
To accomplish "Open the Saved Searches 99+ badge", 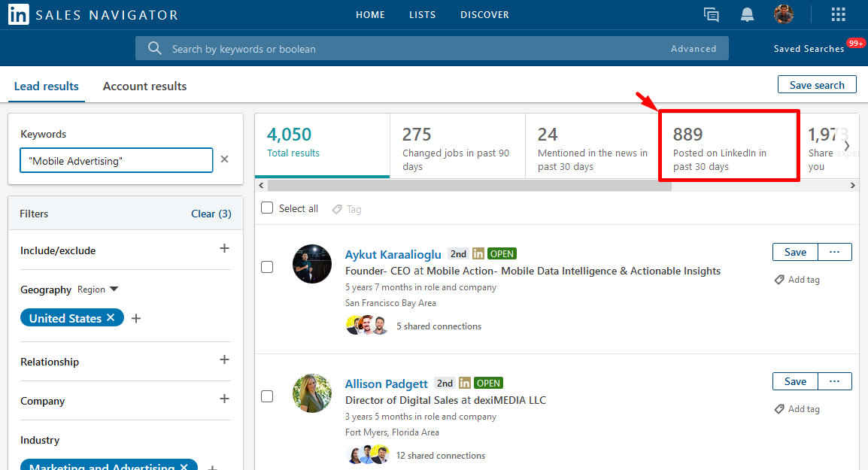I will click(856, 43).
